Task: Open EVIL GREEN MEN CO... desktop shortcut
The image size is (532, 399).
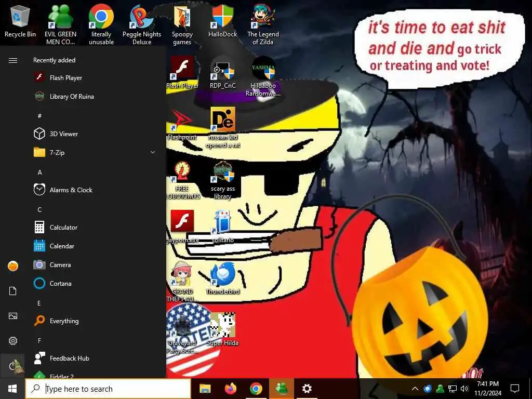Action: click(60, 25)
